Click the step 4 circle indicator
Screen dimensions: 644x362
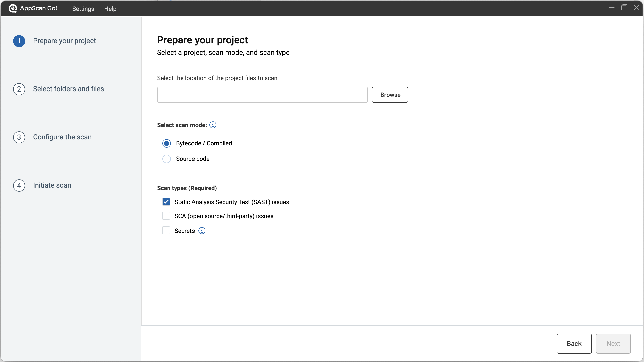pos(19,186)
